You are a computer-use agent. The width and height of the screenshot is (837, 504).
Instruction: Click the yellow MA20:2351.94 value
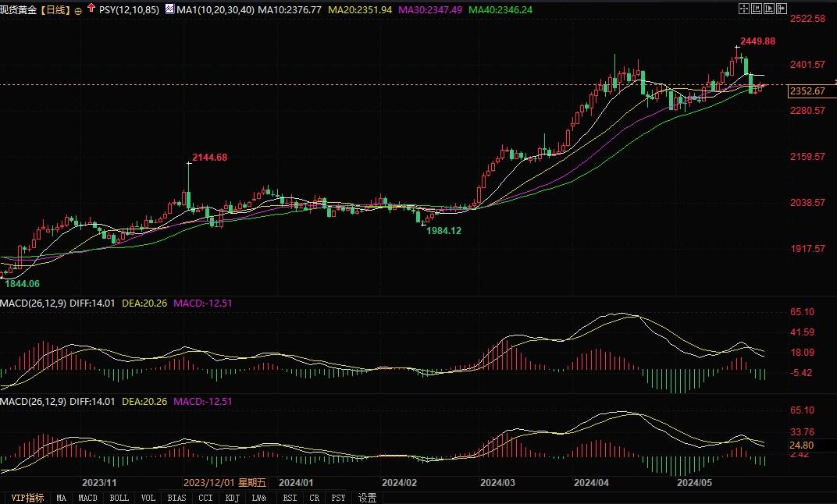click(x=360, y=9)
